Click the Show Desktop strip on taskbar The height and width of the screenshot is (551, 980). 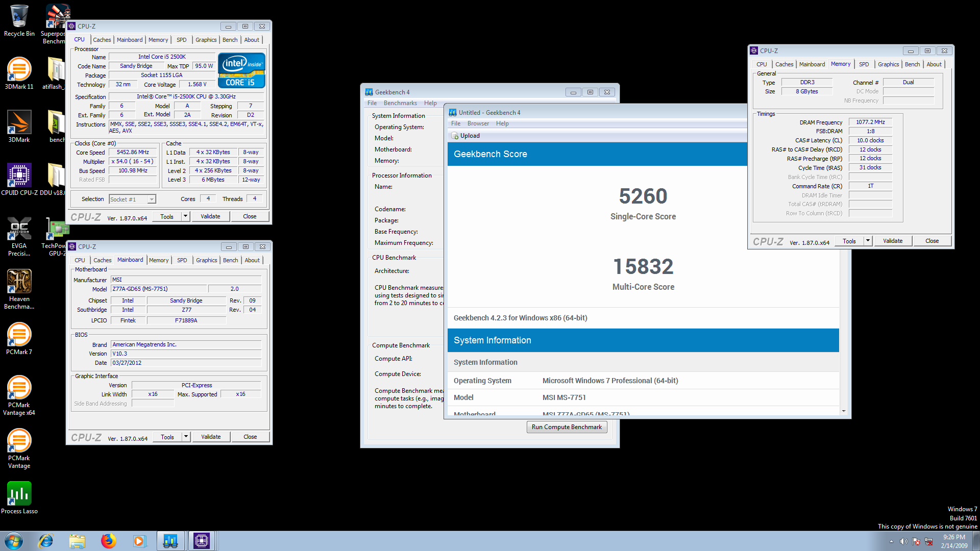point(976,541)
